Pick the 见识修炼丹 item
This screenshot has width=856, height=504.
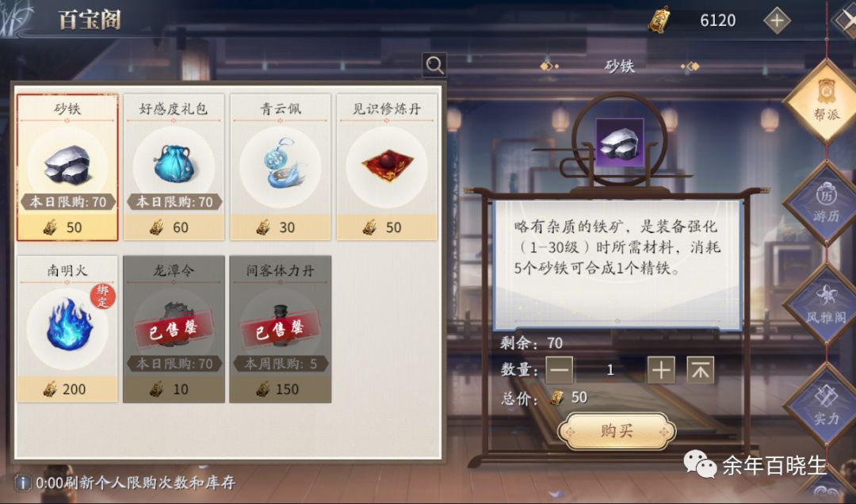(387, 167)
